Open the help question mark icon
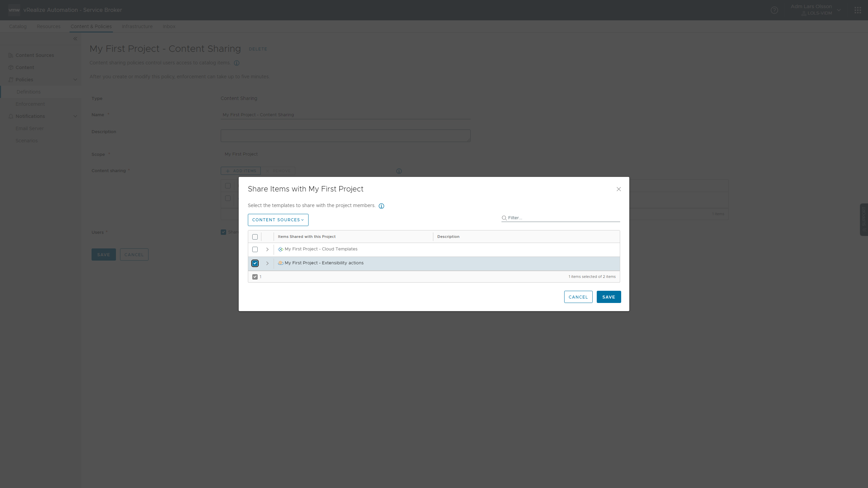The image size is (868, 488). tap(774, 10)
